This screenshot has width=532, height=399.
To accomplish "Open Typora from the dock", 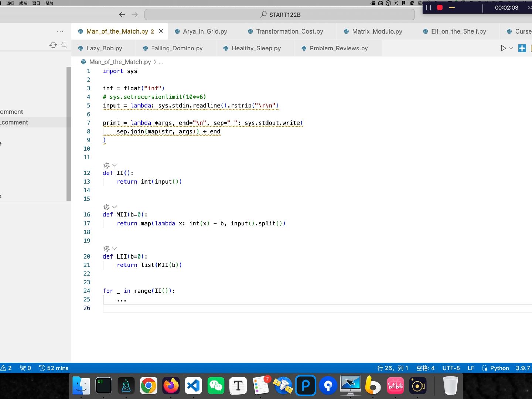I will (x=238, y=386).
